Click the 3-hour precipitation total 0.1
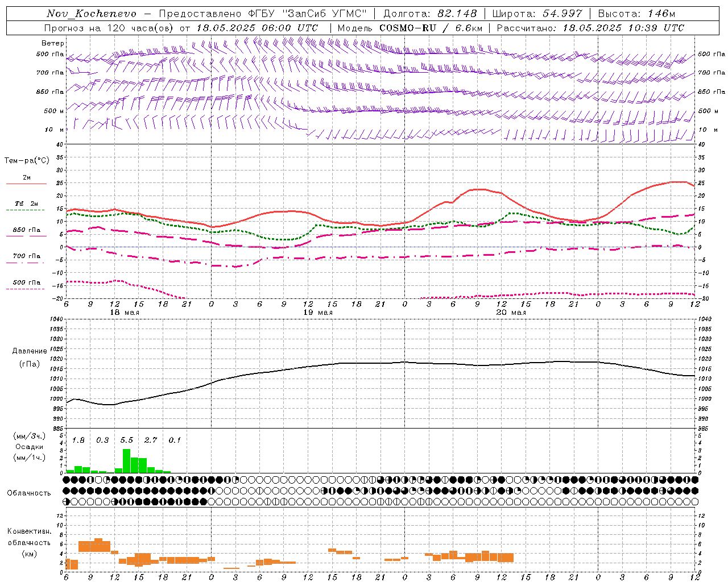The height and width of the screenshot is (582, 728). tap(175, 440)
